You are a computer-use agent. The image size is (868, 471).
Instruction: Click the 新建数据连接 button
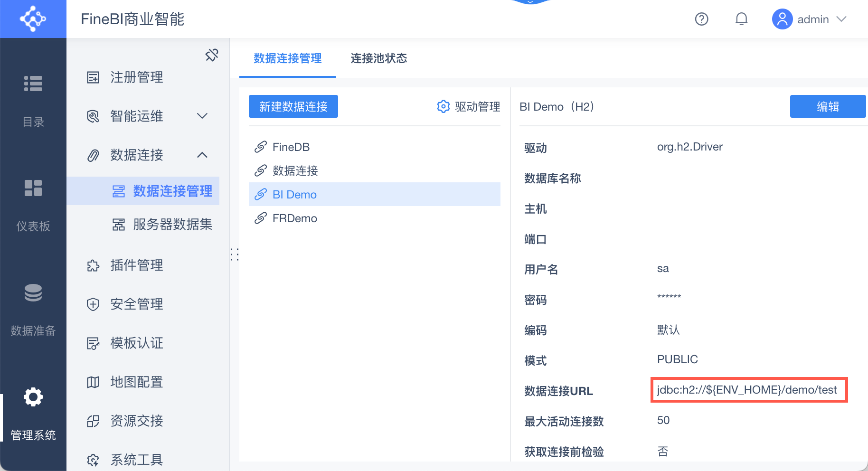click(x=293, y=106)
